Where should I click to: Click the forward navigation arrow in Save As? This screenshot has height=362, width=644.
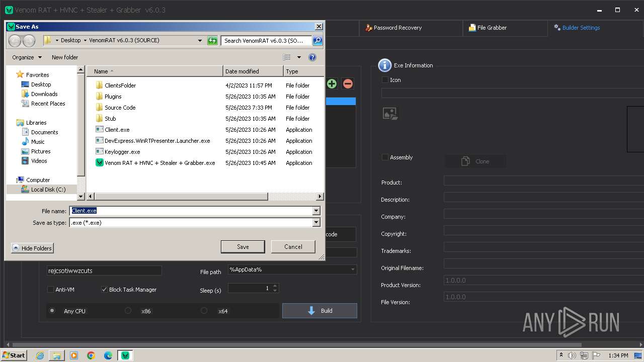(29, 41)
